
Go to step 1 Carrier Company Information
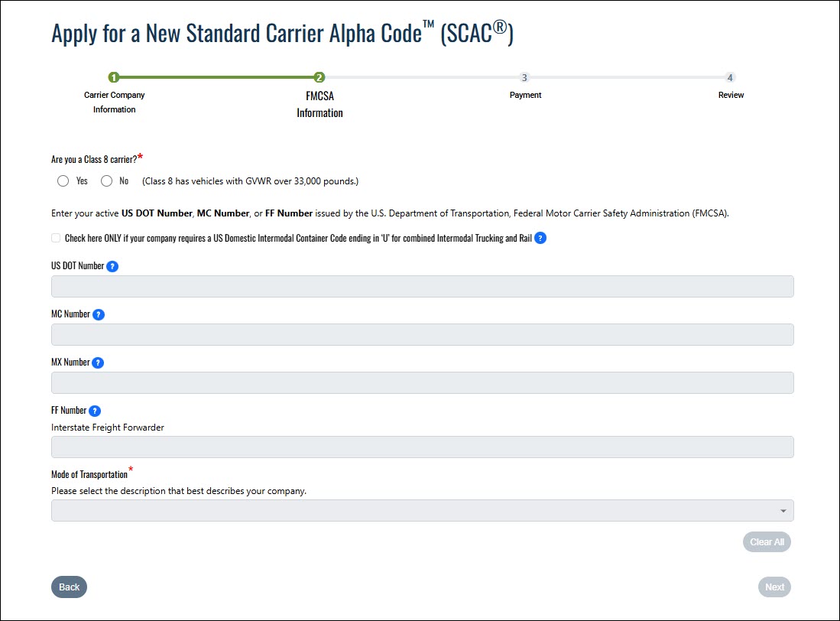click(114, 77)
